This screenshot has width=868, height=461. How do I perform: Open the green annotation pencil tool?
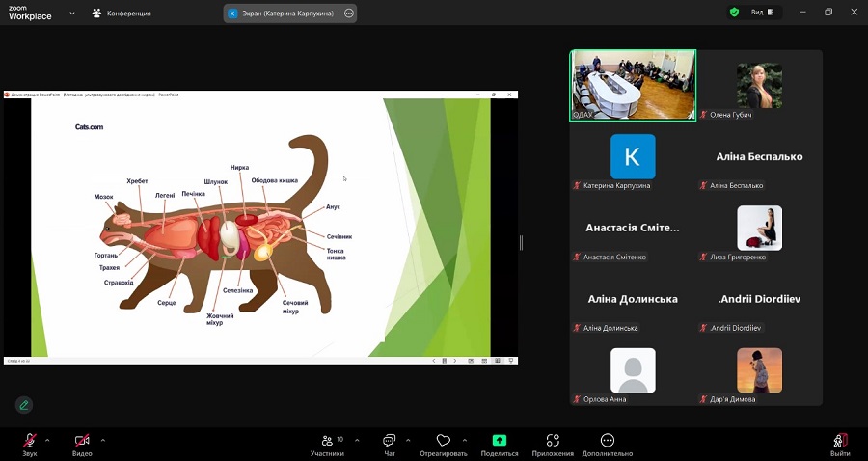(24, 405)
